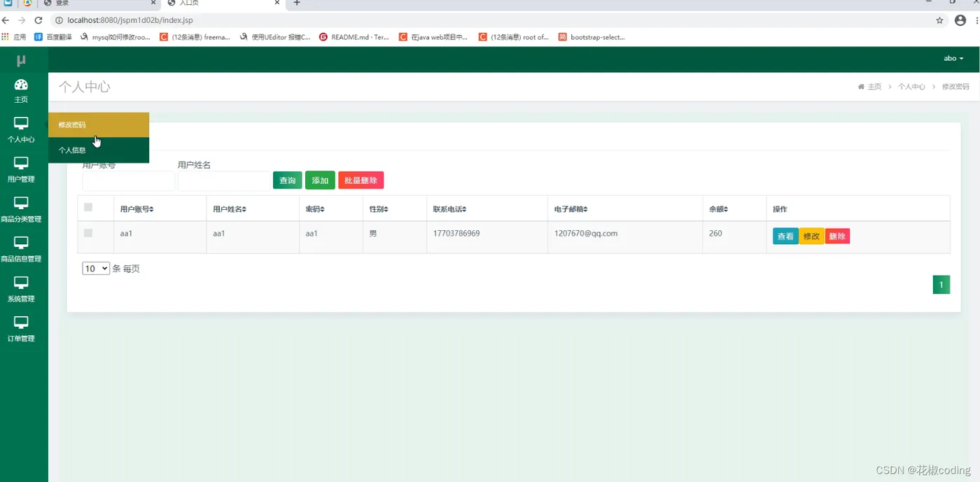Click 查看 for user aa1
Image resolution: width=980 pixels, height=482 pixels.
pos(785,236)
